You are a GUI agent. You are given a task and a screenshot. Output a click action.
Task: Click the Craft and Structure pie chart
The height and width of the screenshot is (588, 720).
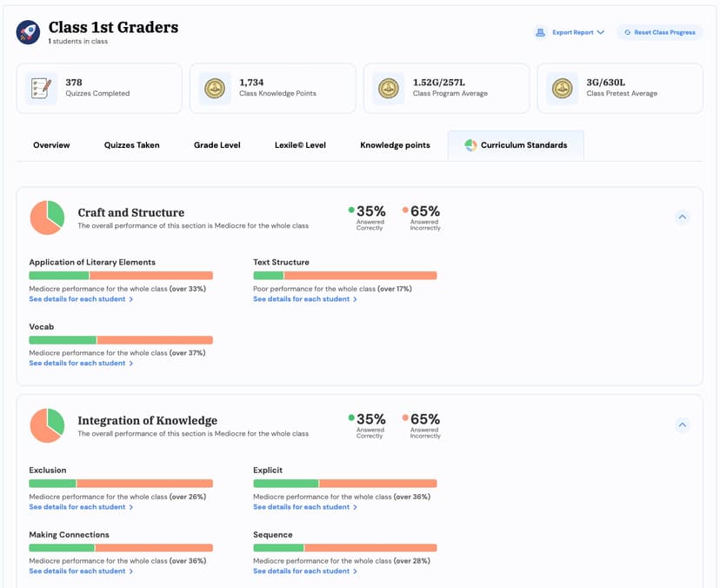click(47, 217)
